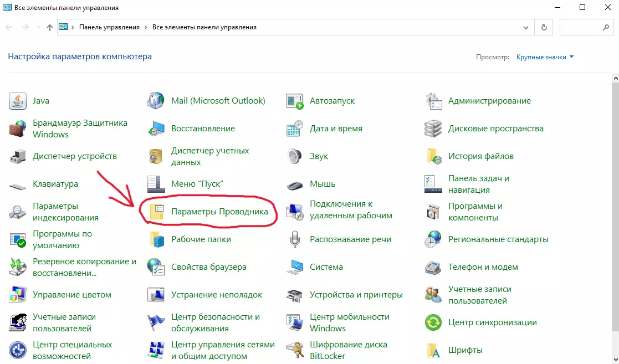Open the Дисковые пространства drives icon
Viewport: 619px width, 364px height.
click(433, 129)
